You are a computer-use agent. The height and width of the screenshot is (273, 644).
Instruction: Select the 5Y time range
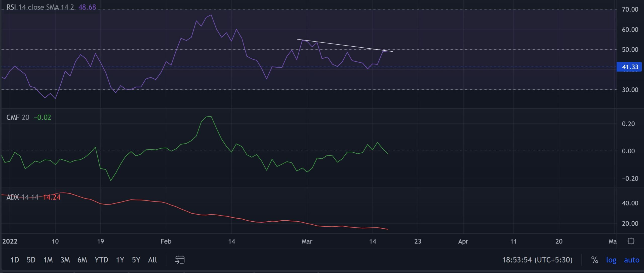(x=136, y=260)
